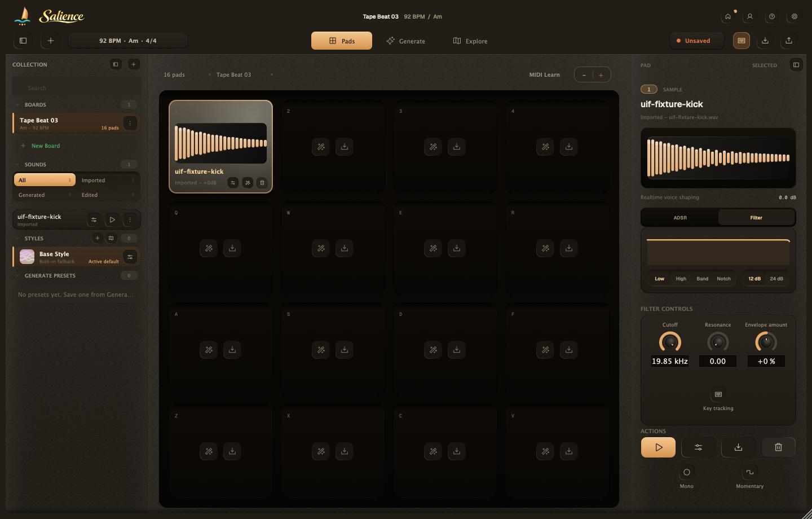Screen dimensions: 812x519
Task: Play the selected pad in Actions
Action: [658, 447]
